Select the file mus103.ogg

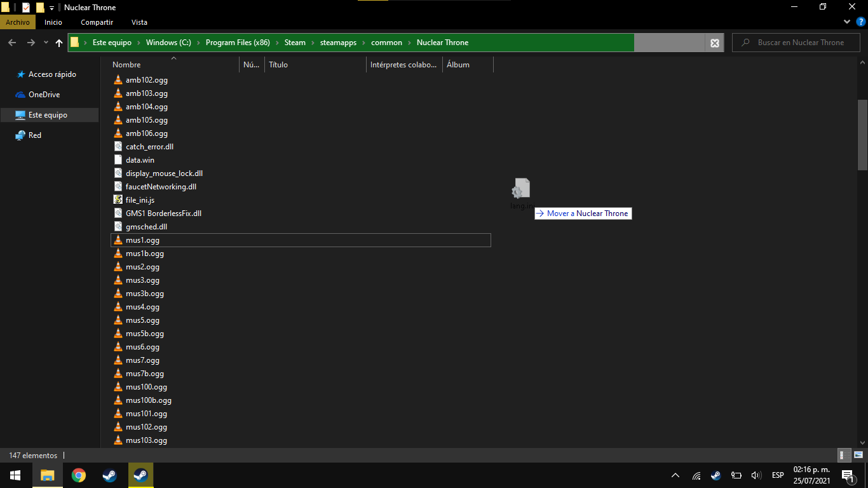[146, 440]
